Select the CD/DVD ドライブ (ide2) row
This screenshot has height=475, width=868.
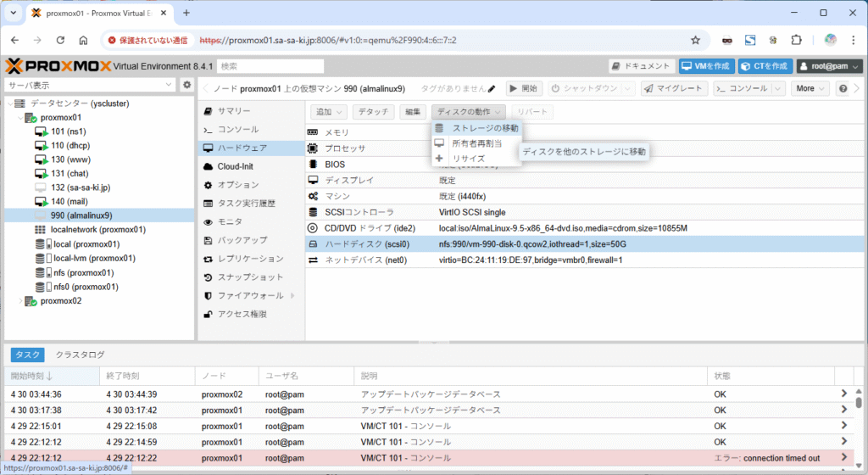tap(585, 228)
